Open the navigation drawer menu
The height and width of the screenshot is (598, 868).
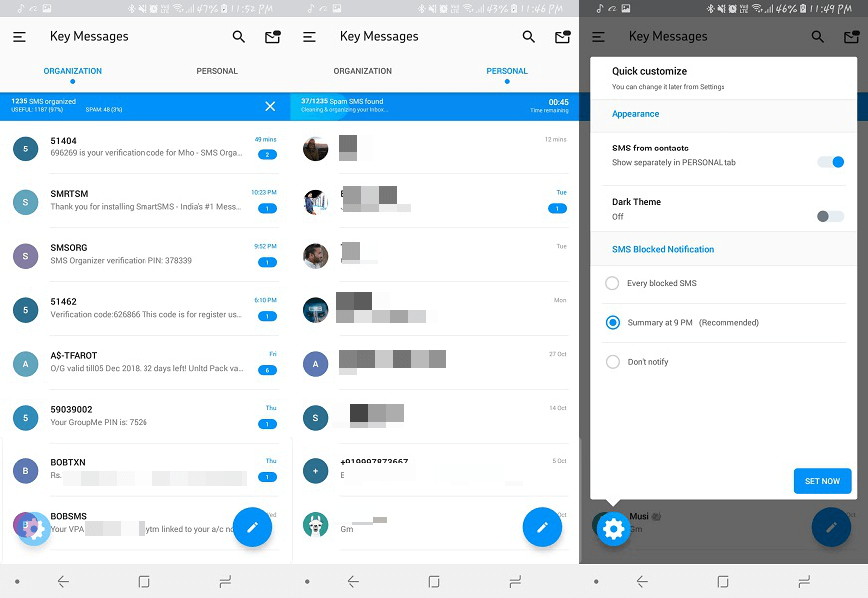pos(19,36)
